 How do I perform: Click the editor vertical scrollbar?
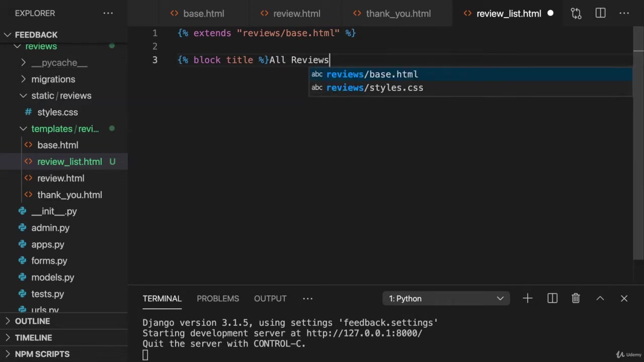[638, 151]
